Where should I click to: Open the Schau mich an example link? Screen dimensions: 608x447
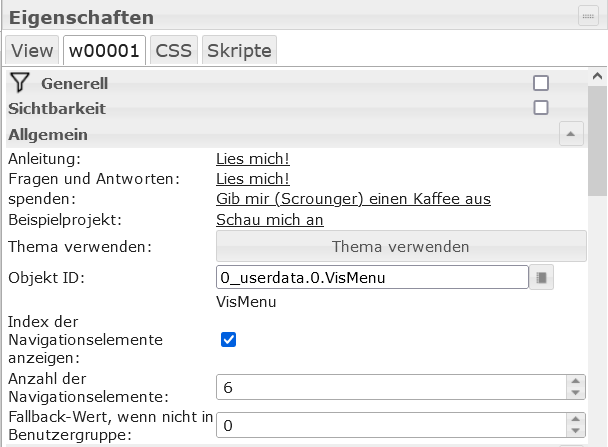tap(269, 219)
